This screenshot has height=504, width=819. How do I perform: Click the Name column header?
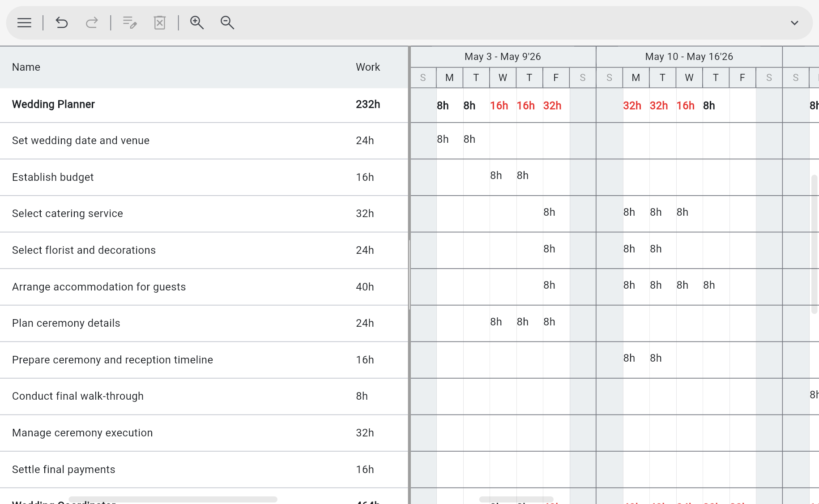26,67
